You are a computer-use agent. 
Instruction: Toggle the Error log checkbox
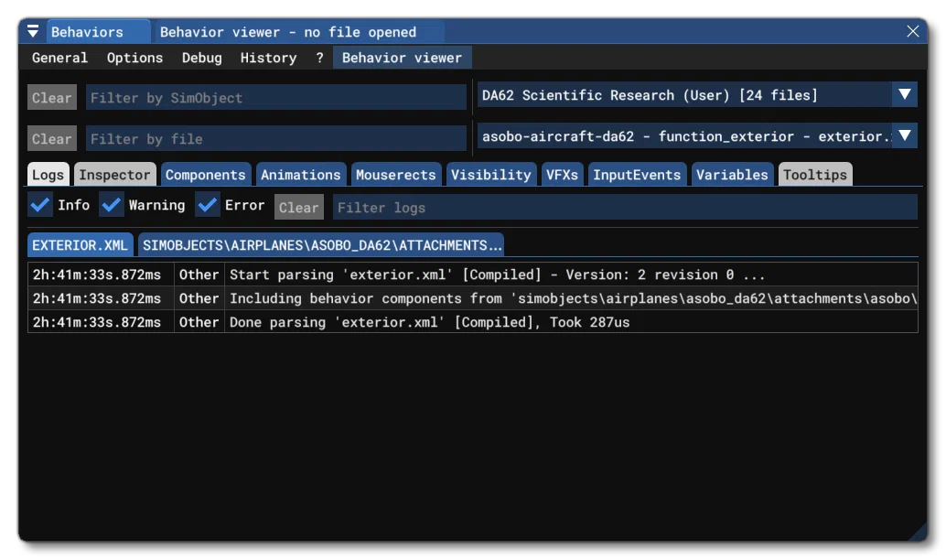pyautogui.click(x=207, y=205)
